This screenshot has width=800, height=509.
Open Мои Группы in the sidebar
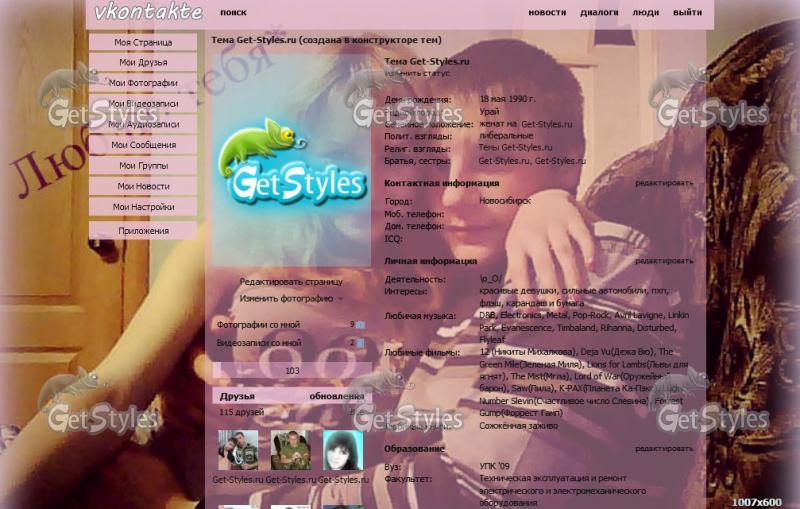pos(143,166)
